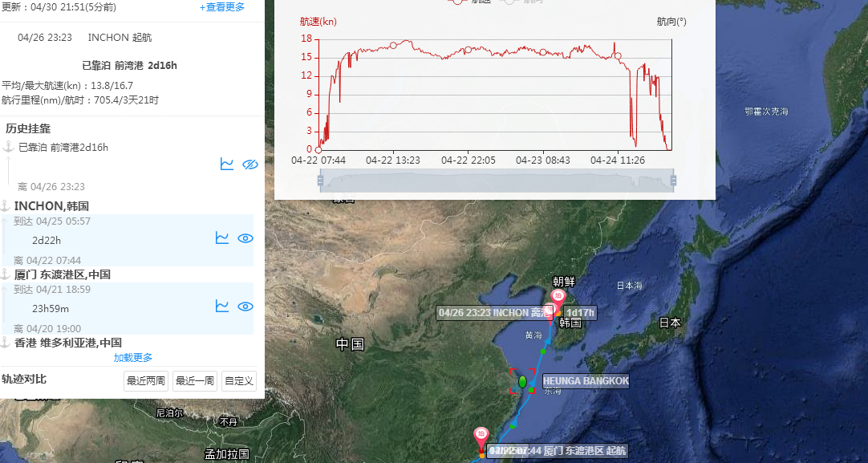Click the pink berth pin near Xiamen
868x463 pixels.
click(481, 436)
